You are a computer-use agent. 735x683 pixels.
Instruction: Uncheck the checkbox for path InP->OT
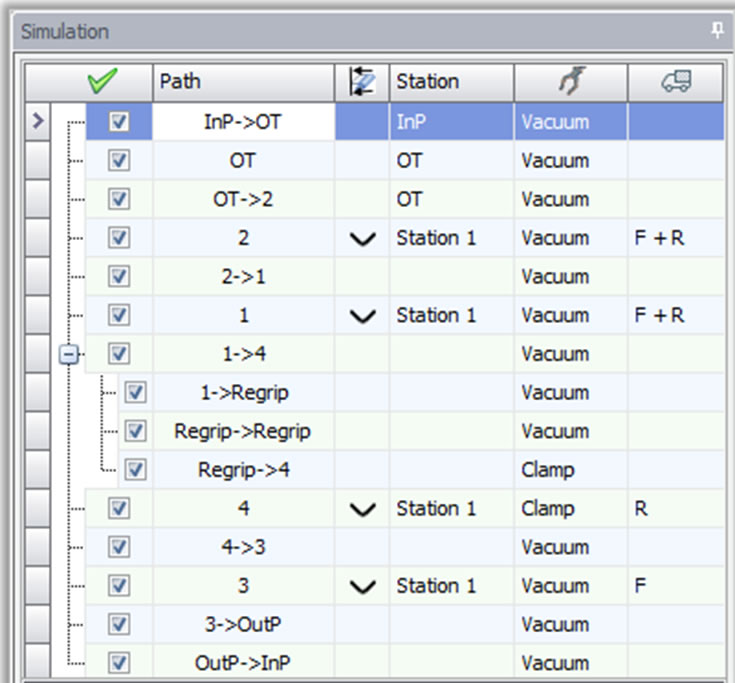click(119, 122)
